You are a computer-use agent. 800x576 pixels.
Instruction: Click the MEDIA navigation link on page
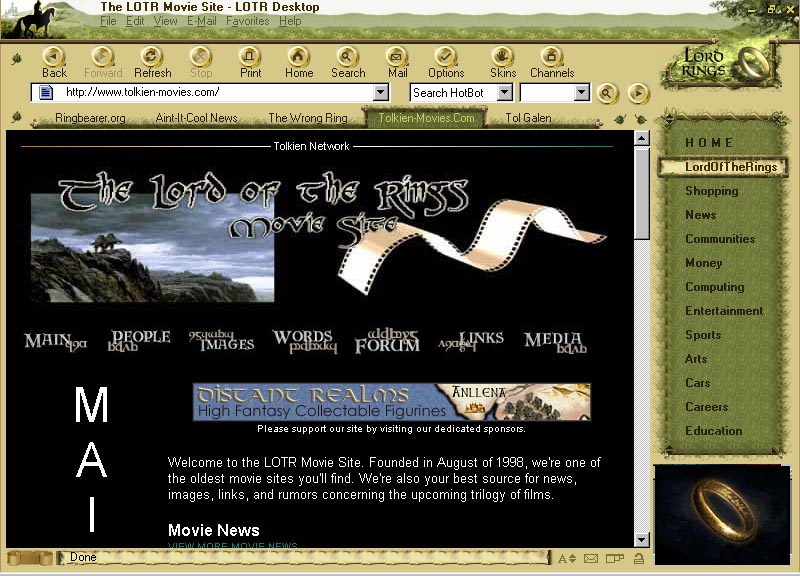(x=556, y=342)
